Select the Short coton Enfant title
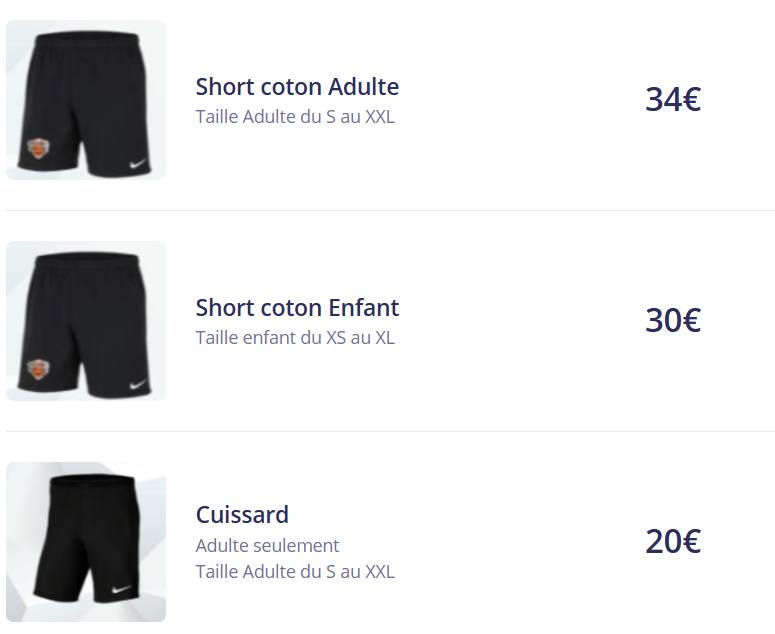Image resolution: width=775 pixels, height=634 pixels. 297,308
